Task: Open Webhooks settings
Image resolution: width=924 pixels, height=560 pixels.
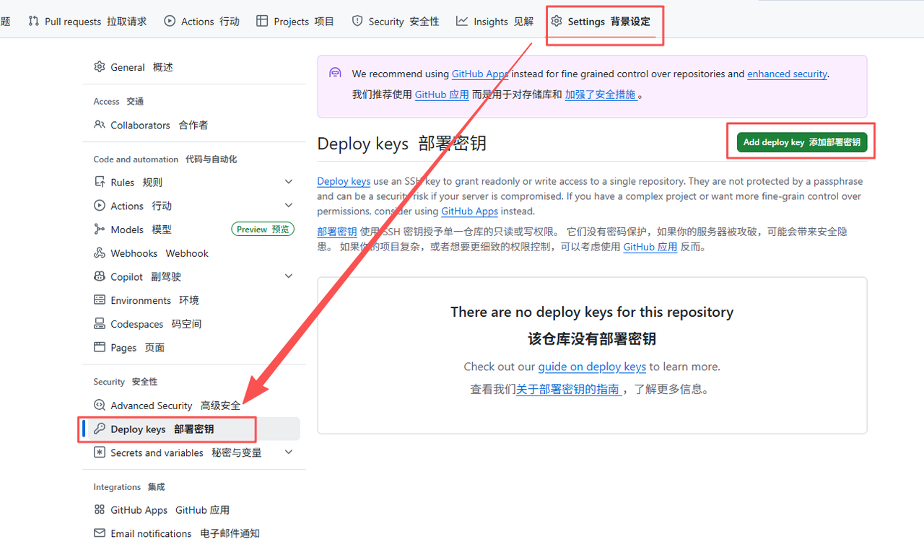Action: tap(191, 253)
